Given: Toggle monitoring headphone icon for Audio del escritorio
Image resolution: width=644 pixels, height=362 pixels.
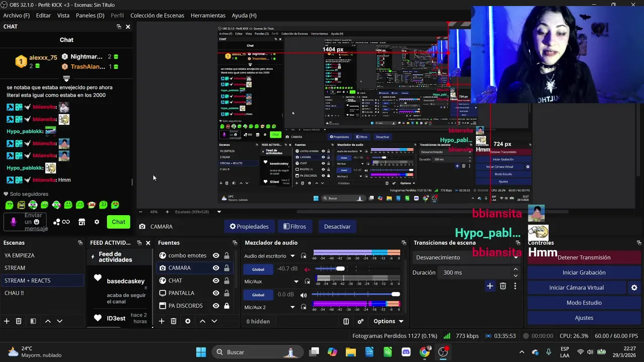Looking at the screenshot, I should (303, 256).
